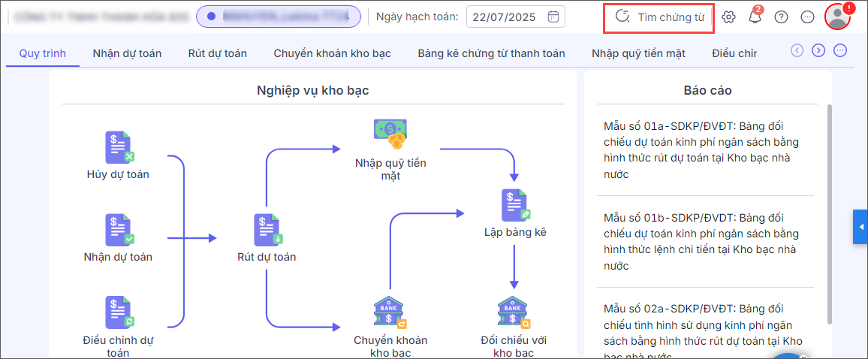Switch to the Chuyển khoản kho bạc tab
This screenshot has width=868, height=359.
point(332,54)
